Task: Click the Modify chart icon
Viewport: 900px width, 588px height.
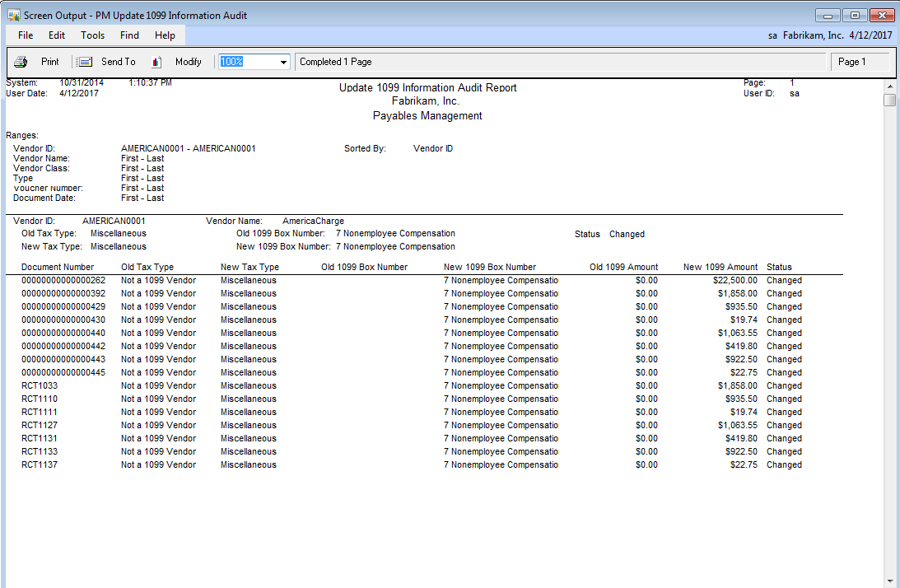Action: tap(156, 62)
